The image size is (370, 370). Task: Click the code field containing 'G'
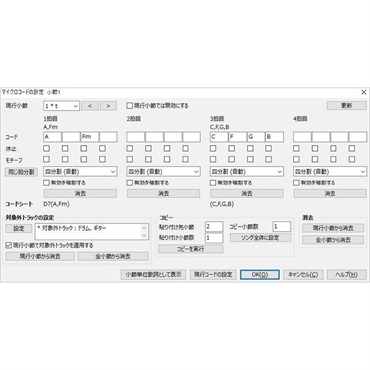(256, 137)
